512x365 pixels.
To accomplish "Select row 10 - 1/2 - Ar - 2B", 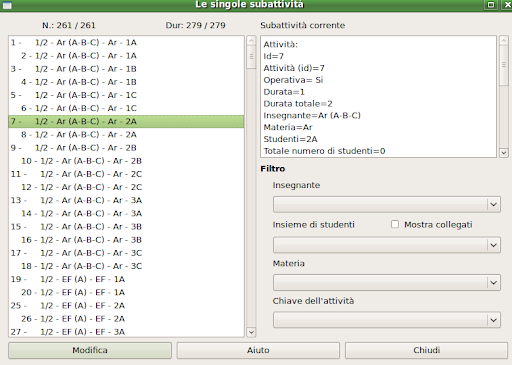I will point(126,161).
